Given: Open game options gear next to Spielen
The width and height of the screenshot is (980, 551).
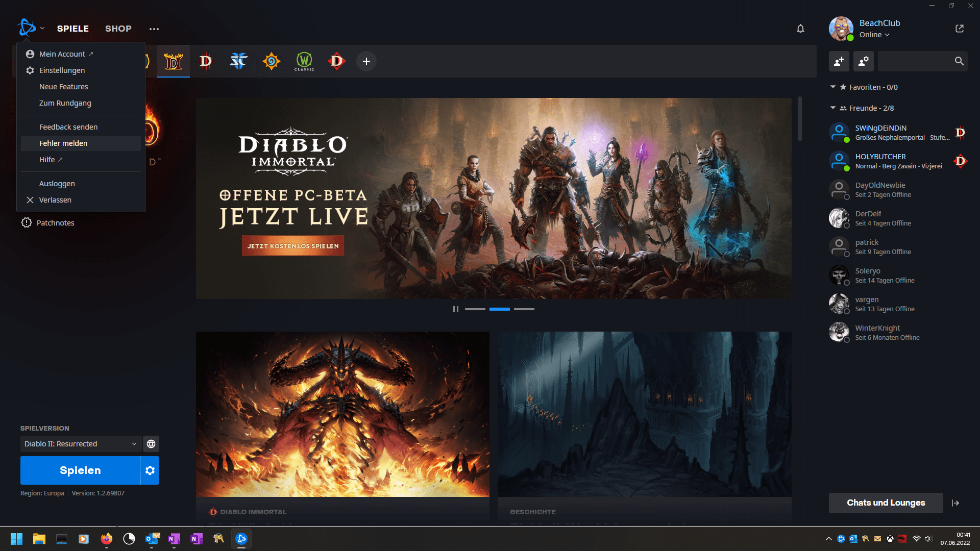Looking at the screenshot, I should click(150, 470).
